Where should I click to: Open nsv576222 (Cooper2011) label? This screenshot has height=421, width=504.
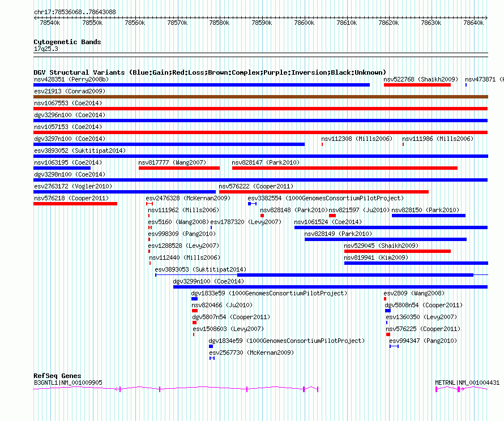coord(256,186)
